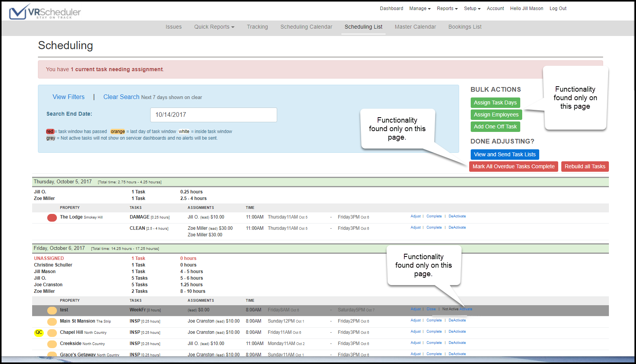636x364 pixels.
Task: Click DeActivate for Creekside
Action: click(x=457, y=343)
